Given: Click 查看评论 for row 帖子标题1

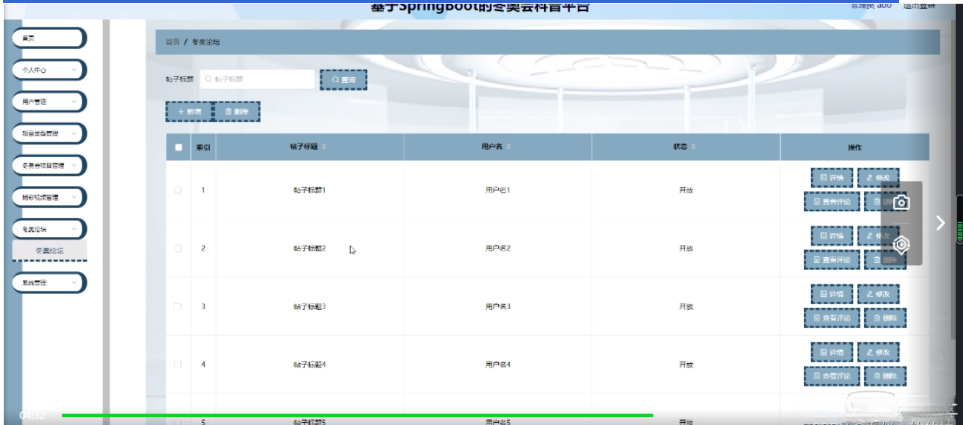Looking at the screenshot, I should [832, 201].
